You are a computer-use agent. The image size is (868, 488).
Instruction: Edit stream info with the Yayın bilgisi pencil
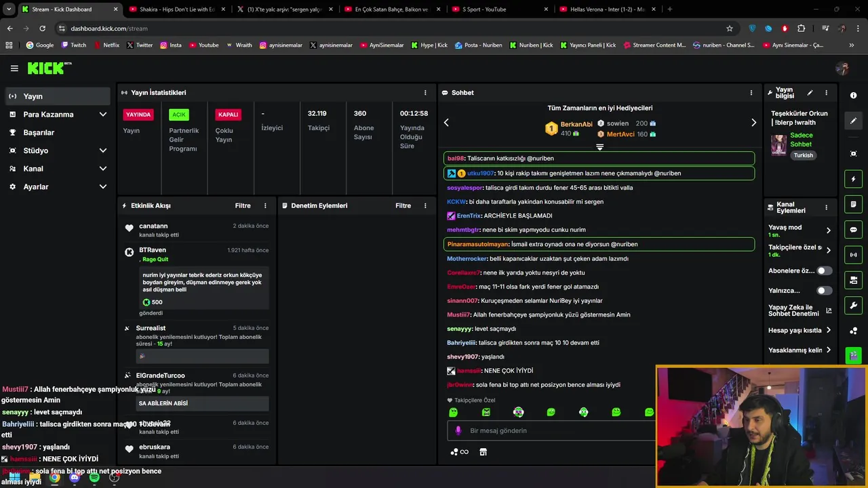click(810, 93)
